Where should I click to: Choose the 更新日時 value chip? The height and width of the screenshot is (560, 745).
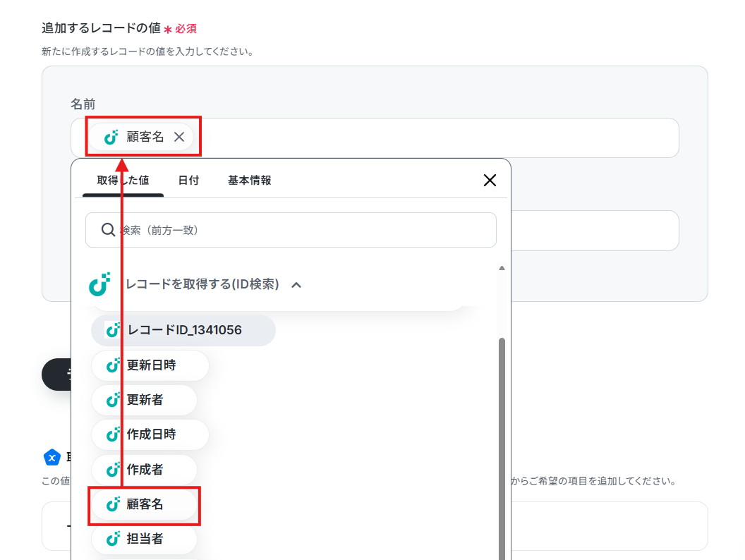(150, 365)
